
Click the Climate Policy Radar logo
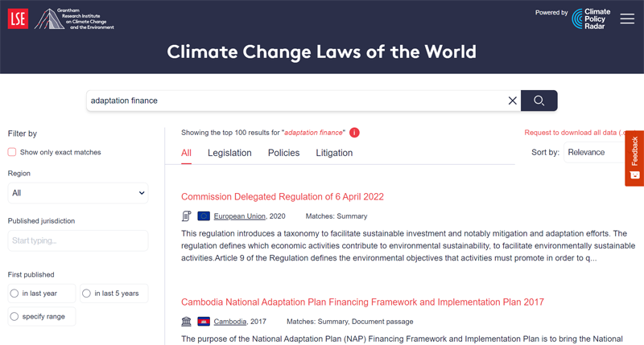tap(591, 18)
